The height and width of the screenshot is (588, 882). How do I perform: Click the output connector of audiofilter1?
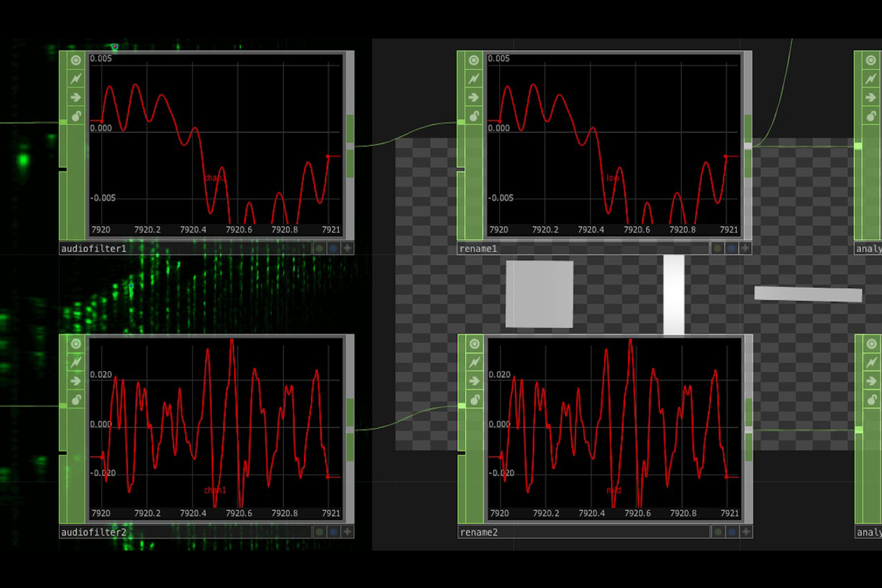(350, 146)
